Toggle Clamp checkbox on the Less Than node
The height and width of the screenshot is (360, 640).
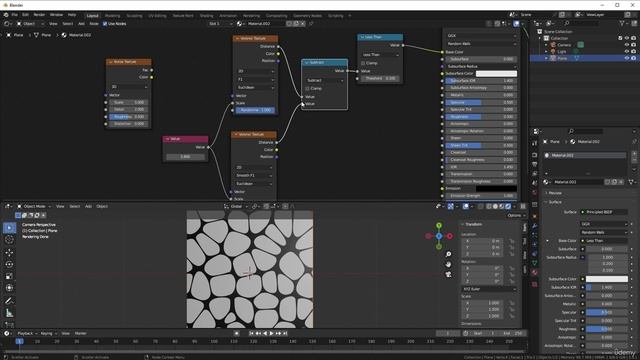tap(363, 63)
